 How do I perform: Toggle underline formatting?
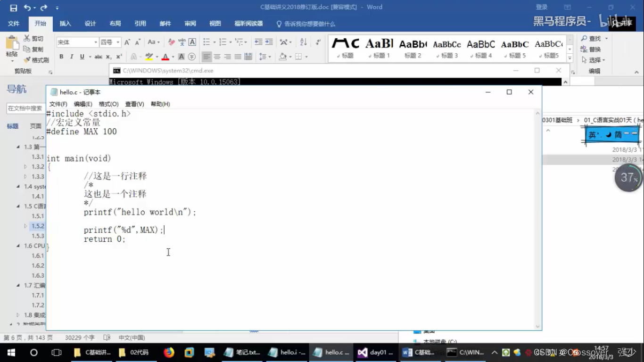(x=82, y=57)
